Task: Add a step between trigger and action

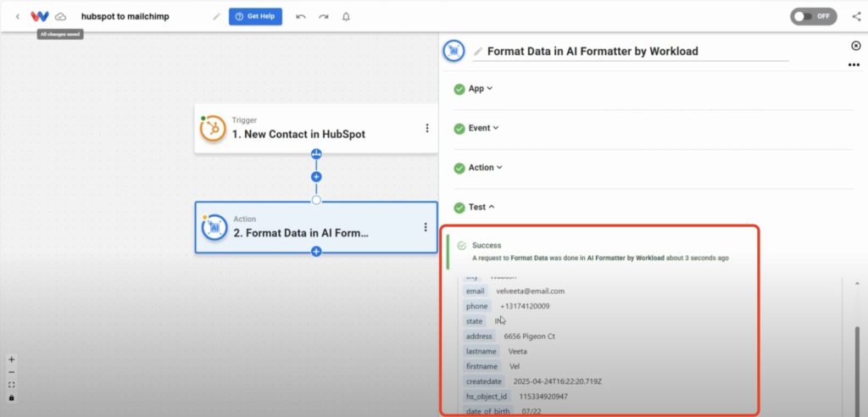Action: (316, 176)
